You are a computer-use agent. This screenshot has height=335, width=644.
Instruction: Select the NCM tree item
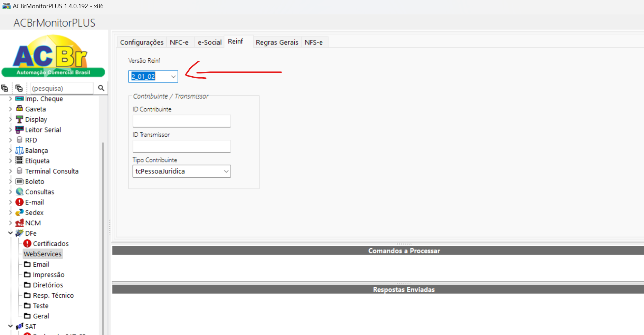pos(33,223)
